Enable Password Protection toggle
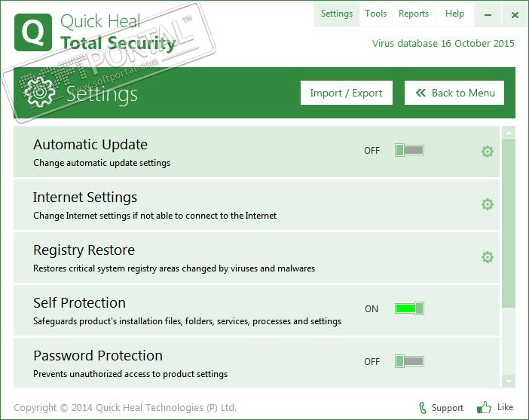This screenshot has height=420, width=529. point(409,361)
